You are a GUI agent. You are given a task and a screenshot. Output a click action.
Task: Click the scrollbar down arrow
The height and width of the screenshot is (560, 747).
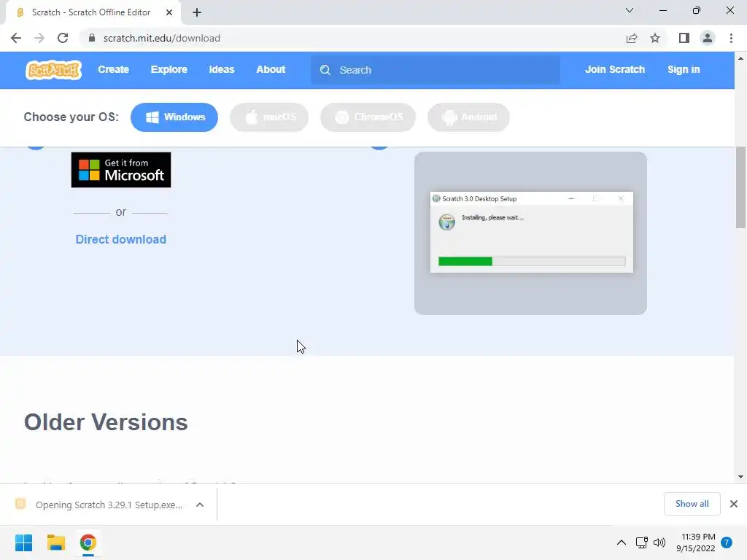click(741, 477)
